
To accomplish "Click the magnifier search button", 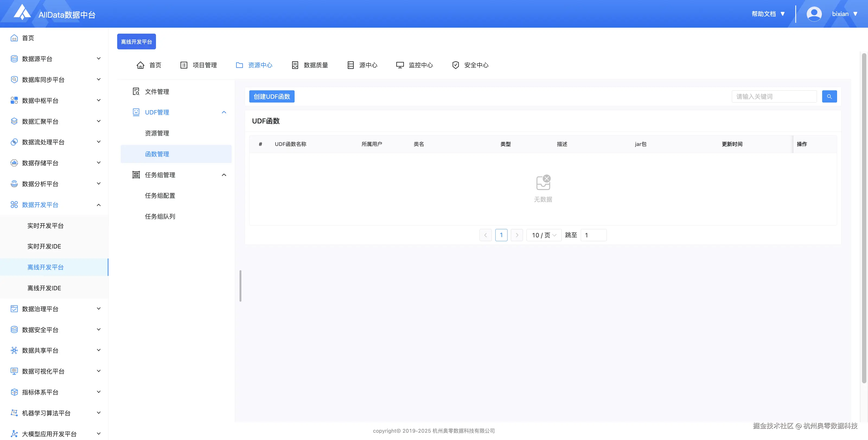I will pyautogui.click(x=829, y=97).
